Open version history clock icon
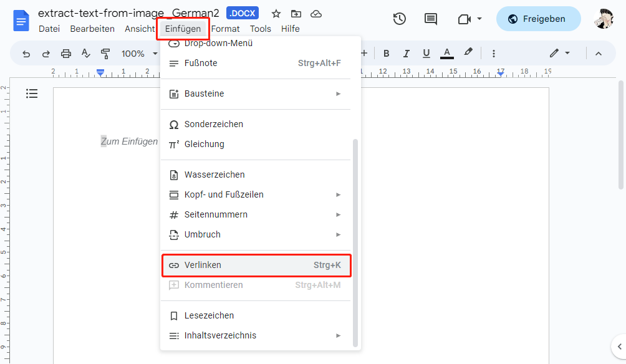This screenshot has height=364, width=626. coord(400,19)
